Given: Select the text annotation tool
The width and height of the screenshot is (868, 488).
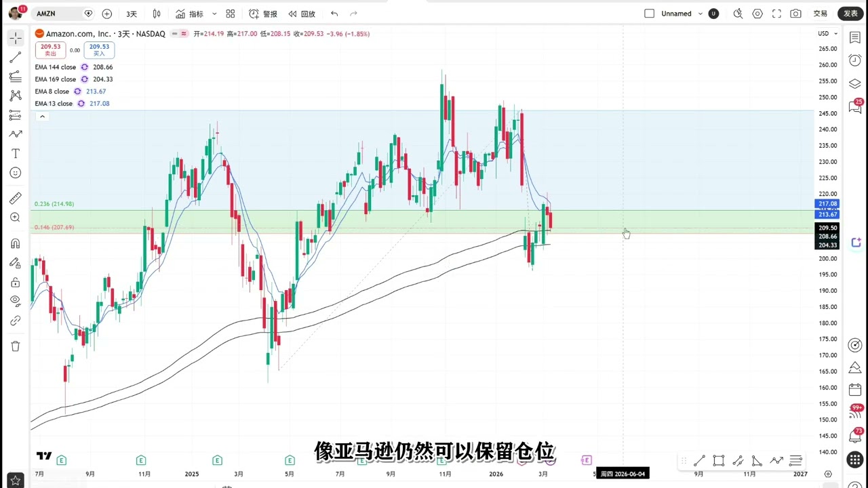Looking at the screenshot, I should (x=15, y=154).
